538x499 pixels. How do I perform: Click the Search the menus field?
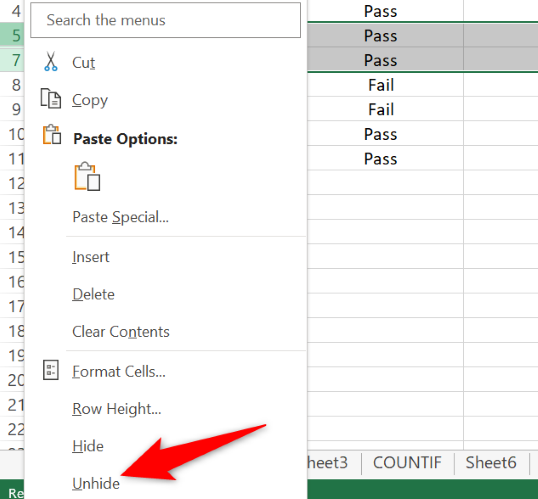(165, 20)
